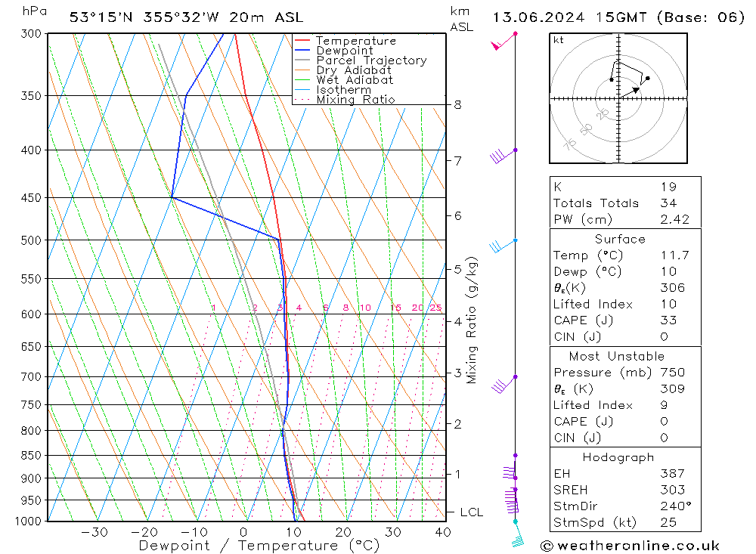Click the 'LCL' level label
This screenshot has height=554, width=756.
pos(472,512)
